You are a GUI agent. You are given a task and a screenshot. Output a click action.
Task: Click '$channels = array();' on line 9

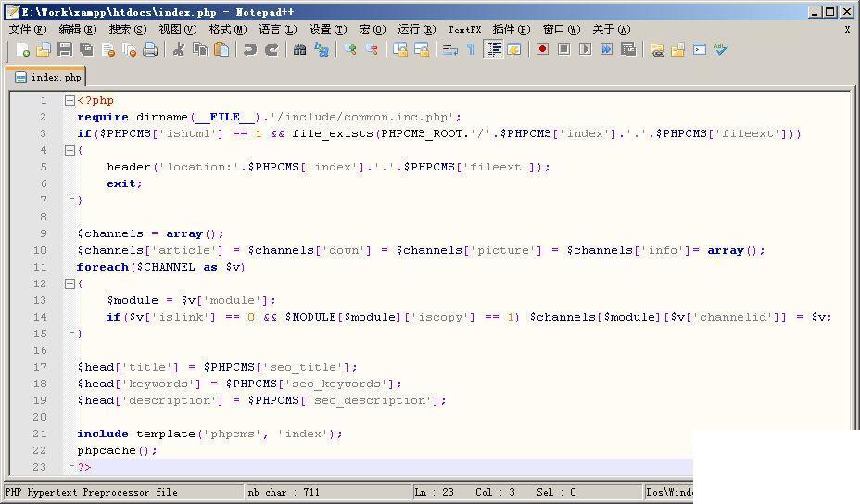coord(150,233)
